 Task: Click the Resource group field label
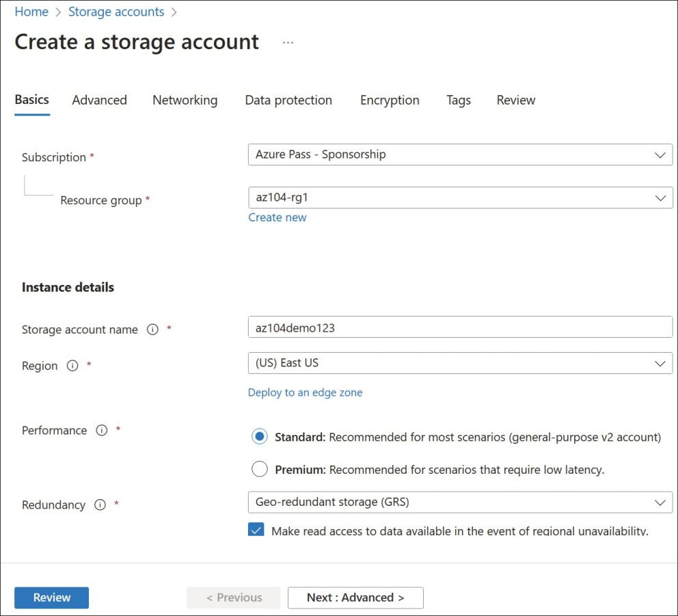[101, 200]
